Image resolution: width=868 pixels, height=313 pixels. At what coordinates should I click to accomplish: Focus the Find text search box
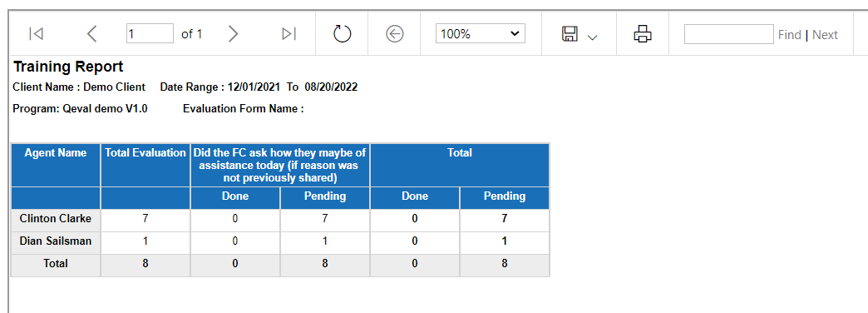click(728, 34)
